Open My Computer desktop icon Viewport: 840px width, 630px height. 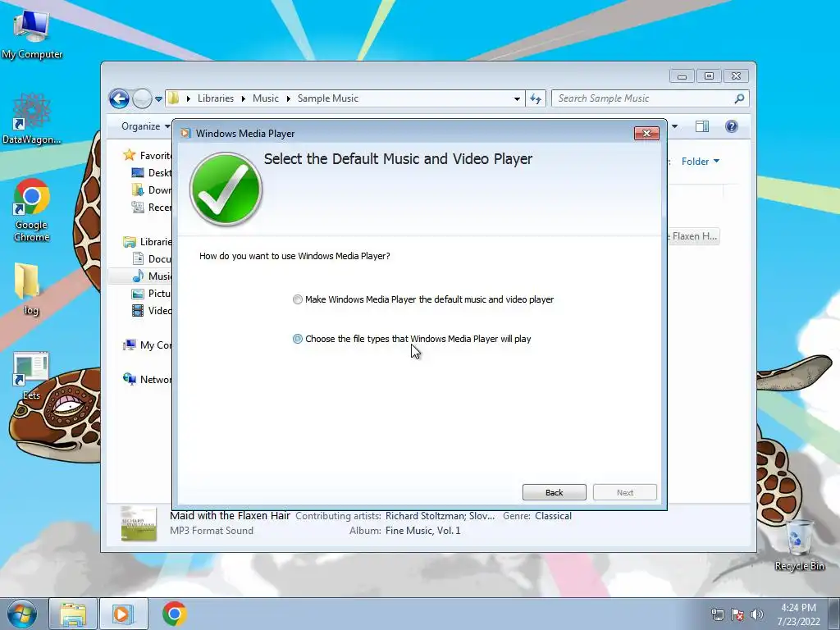pyautogui.click(x=32, y=34)
